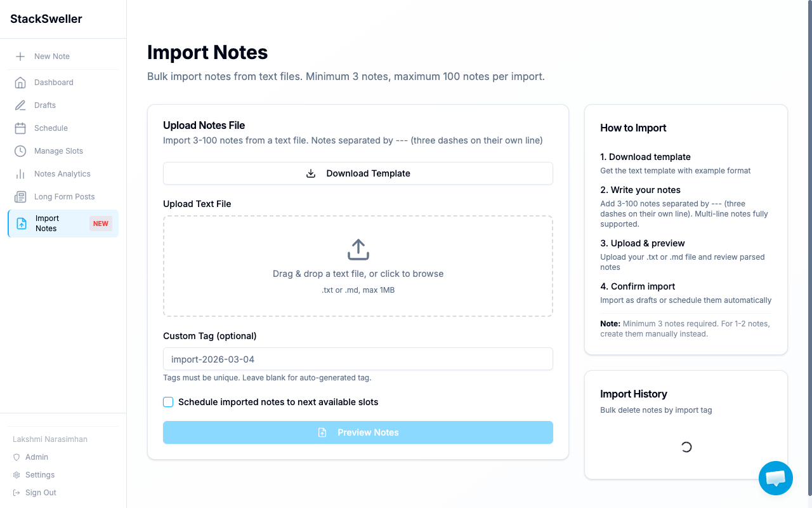Screen dimensions: 812x508
Task: Select the New Note plus icon
Action: click(20, 56)
